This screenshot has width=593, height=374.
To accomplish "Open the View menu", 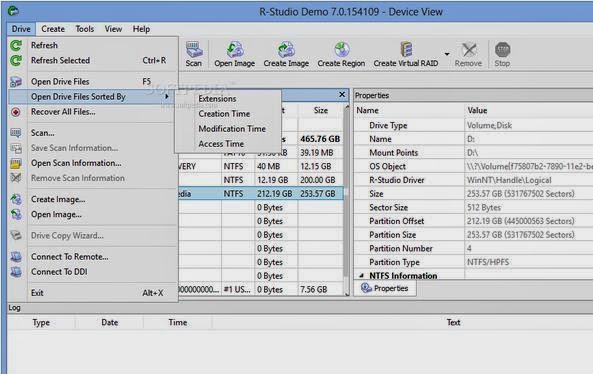I will click(x=113, y=29).
